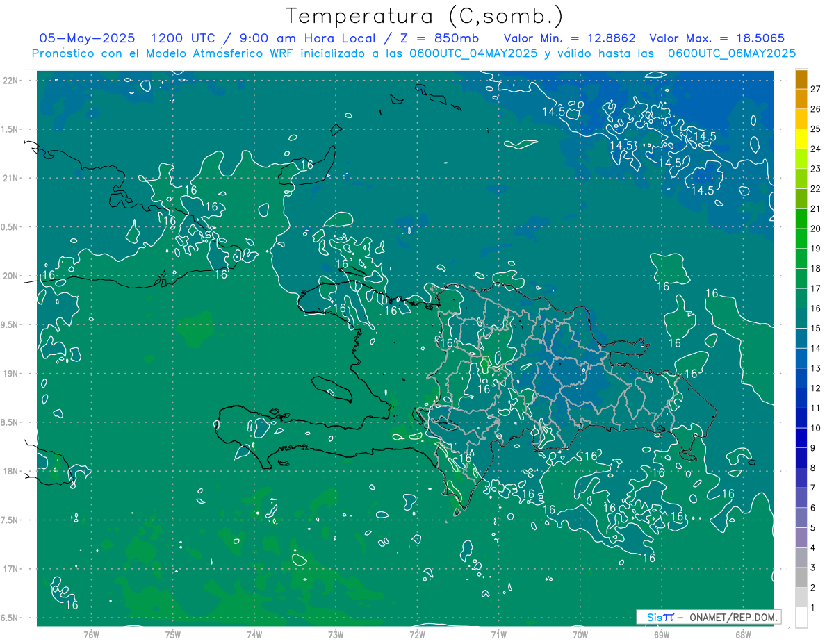Screen dimensions: 834x644
Task: Pick the dark blue color bar segment between 8 and 9
Action: coord(801,459)
